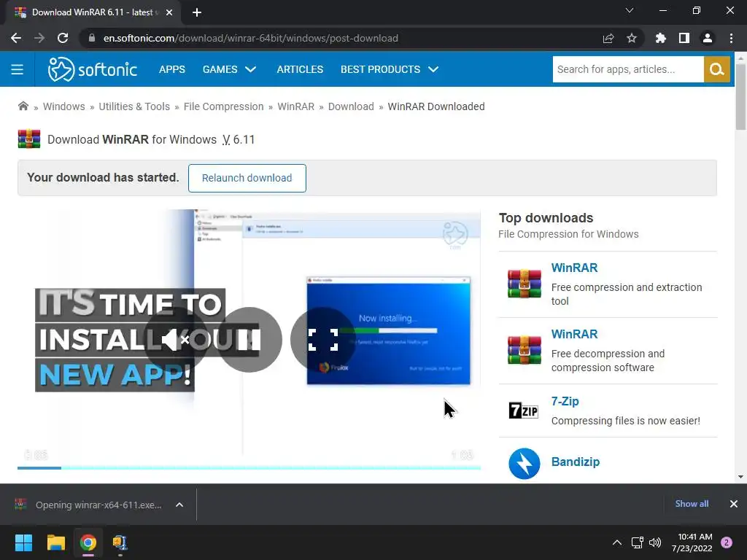747x560 pixels.
Task: Click the Utilities & Tools breadcrumb link
Action: tap(134, 106)
